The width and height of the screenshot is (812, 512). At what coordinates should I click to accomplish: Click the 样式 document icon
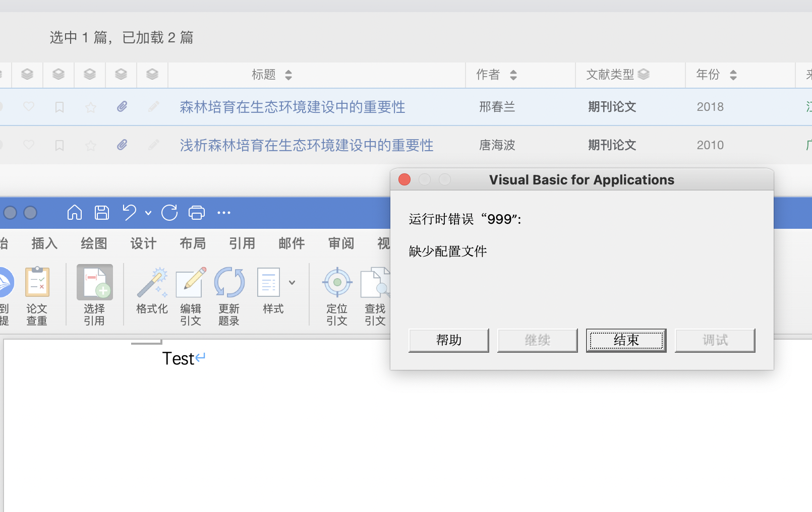coord(268,282)
